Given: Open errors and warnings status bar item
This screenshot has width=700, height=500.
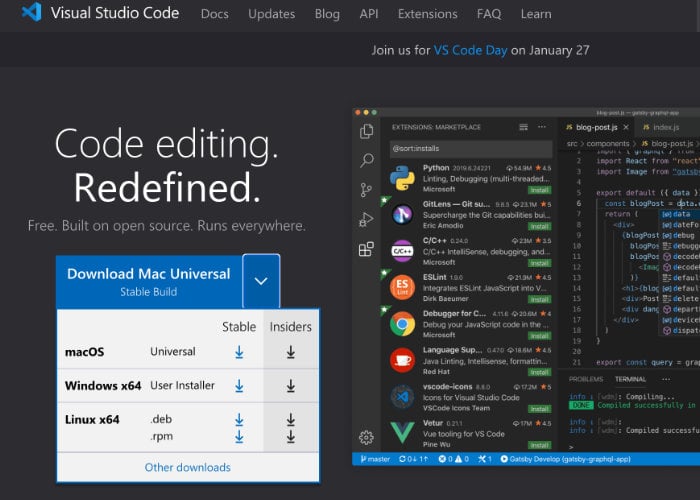Looking at the screenshot, I should pyautogui.click(x=453, y=459).
